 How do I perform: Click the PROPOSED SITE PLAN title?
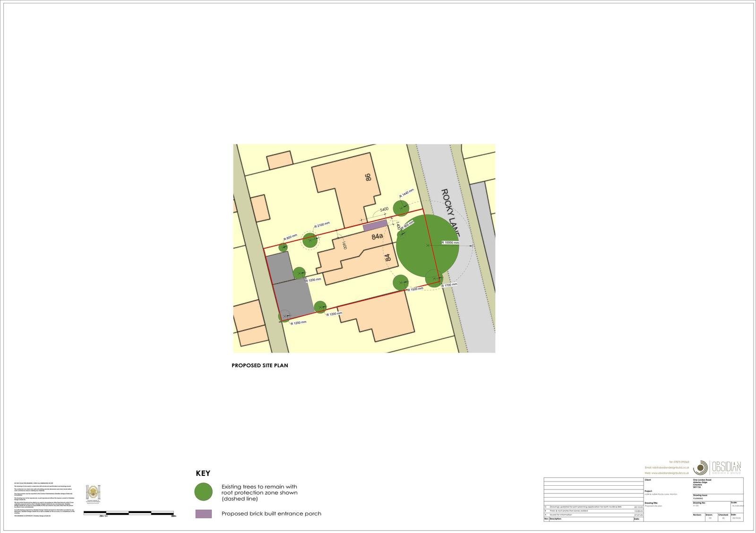tap(259, 365)
